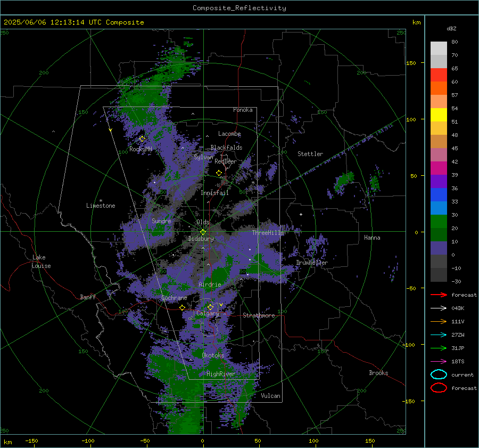Click the Banff label on map

coord(88,297)
